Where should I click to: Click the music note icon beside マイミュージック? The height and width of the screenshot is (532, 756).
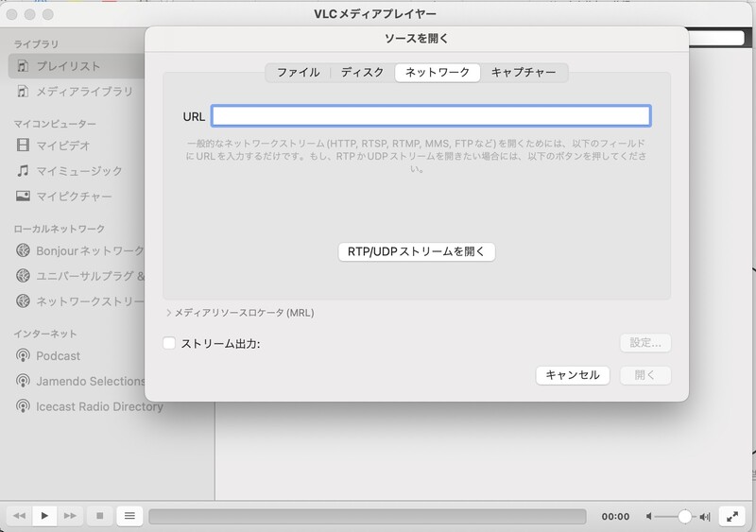point(23,170)
